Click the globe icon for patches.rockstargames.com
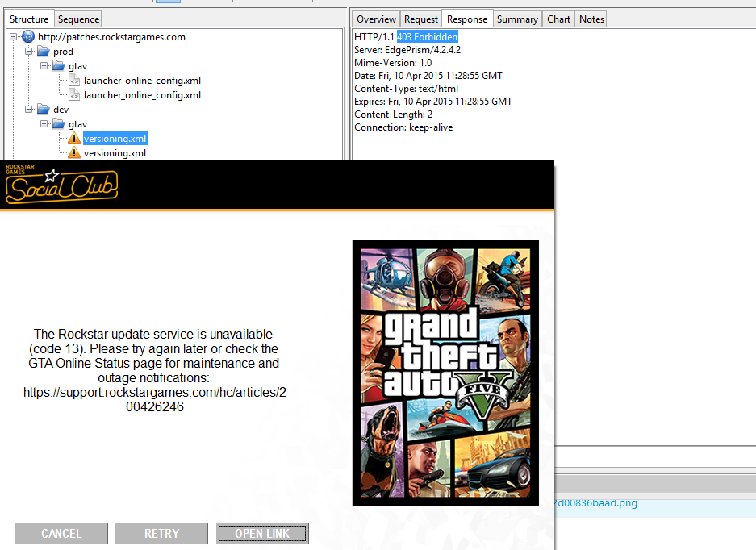The image size is (756, 550). click(x=28, y=36)
